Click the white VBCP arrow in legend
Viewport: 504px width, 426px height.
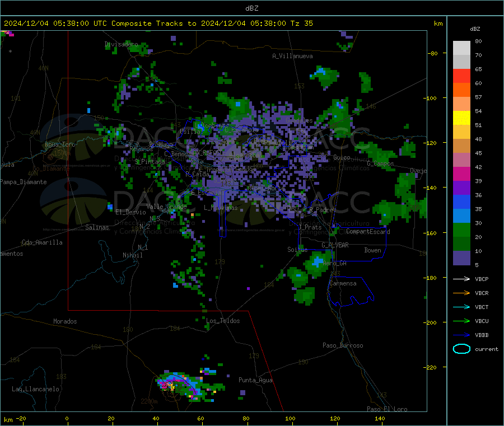[461, 279]
